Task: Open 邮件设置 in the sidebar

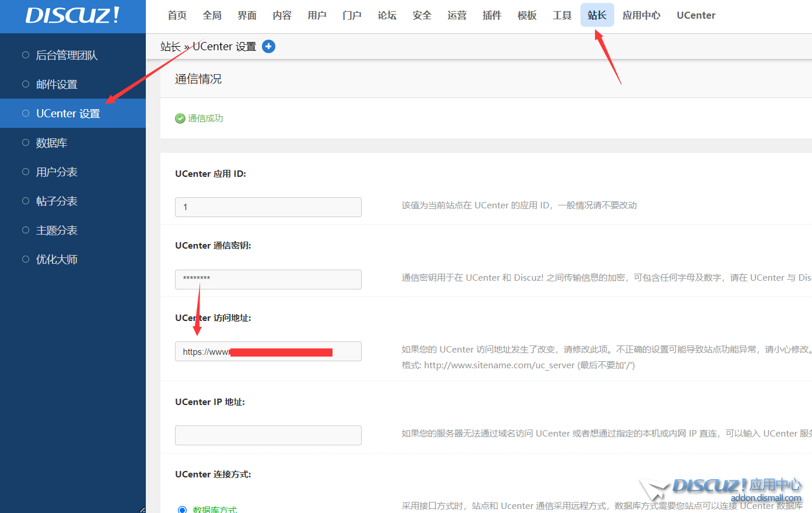Action: point(57,85)
